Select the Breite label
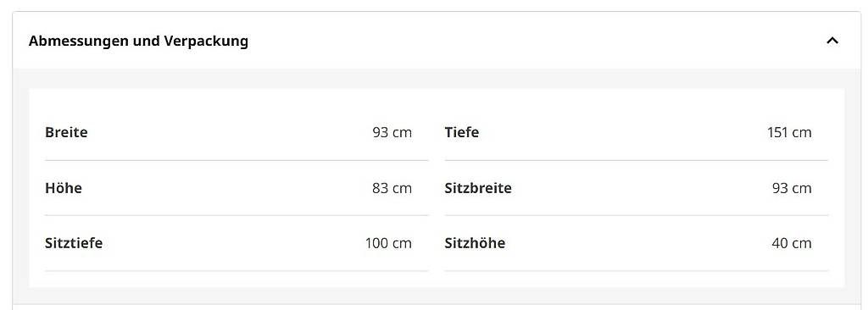Screen dimensions: 868x310 tap(66, 133)
